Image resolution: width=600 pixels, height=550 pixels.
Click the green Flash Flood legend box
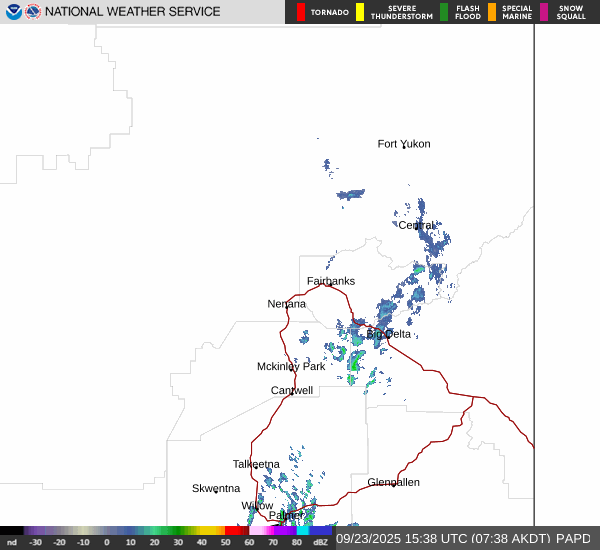444,12
